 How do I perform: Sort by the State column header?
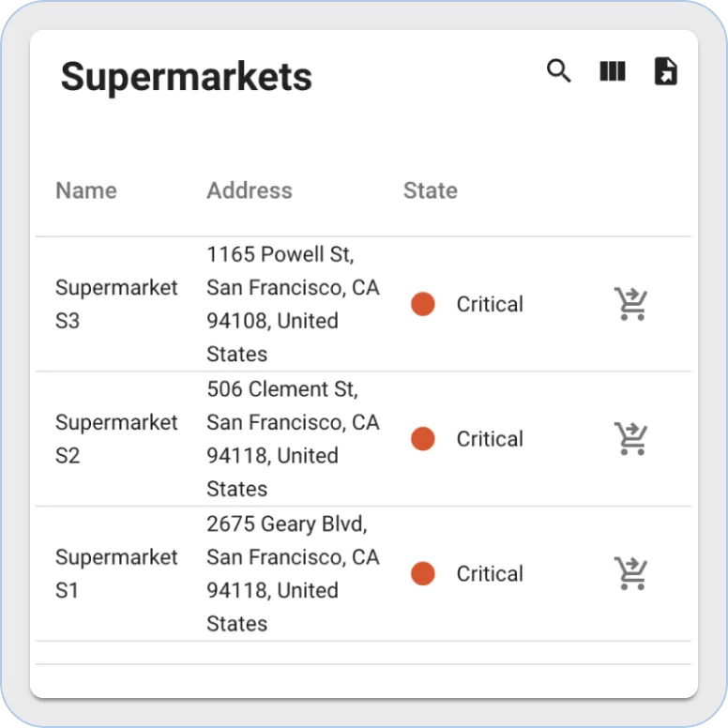pyautogui.click(x=431, y=190)
